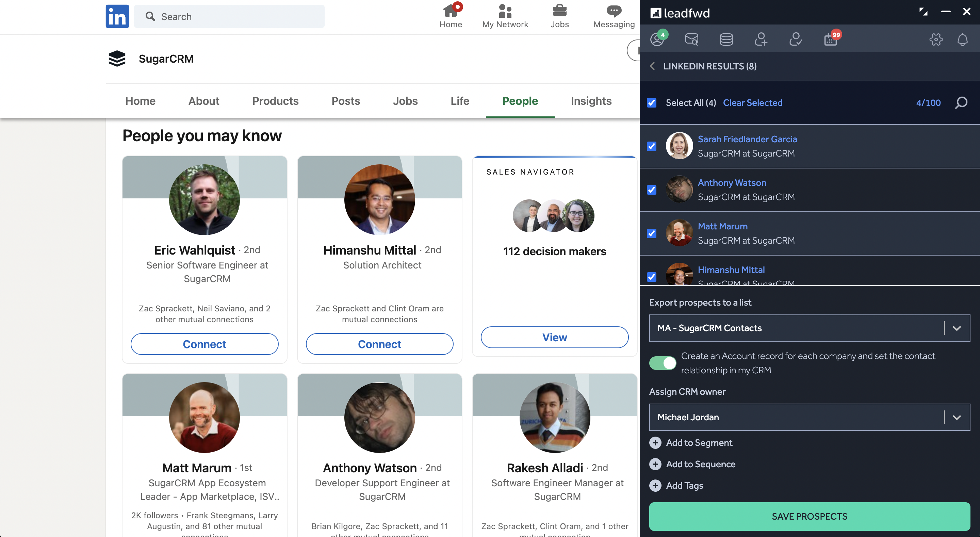980x537 pixels.
Task: View 112 decision makers
Action: click(x=554, y=337)
